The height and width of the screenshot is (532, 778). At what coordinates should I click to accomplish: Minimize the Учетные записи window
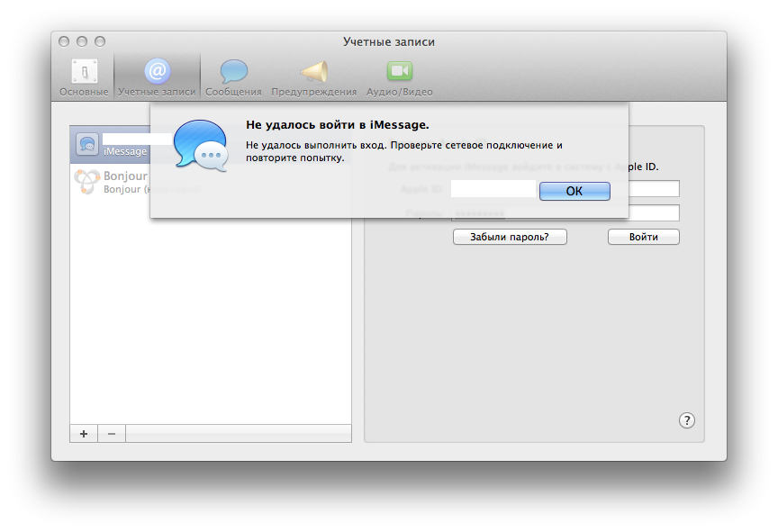pyautogui.click(x=82, y=41)
